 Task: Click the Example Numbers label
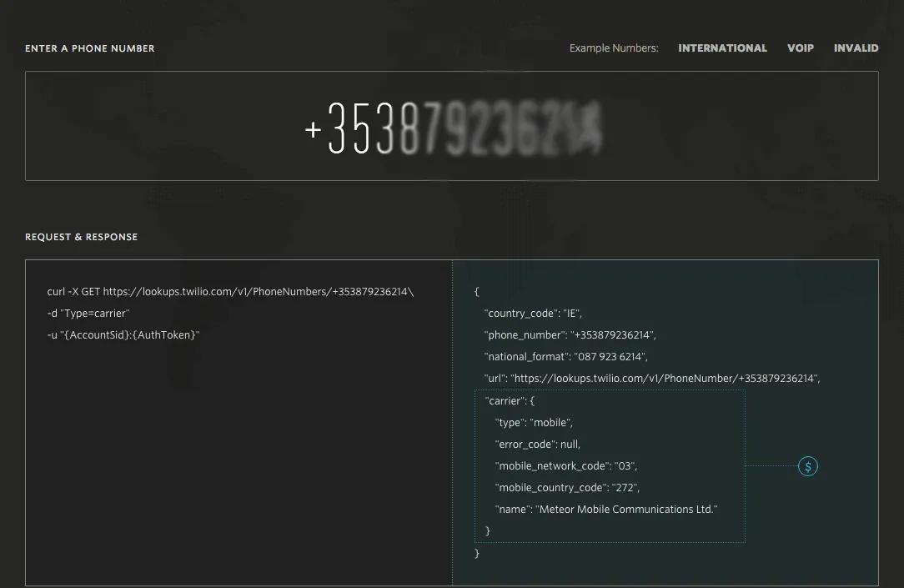[614, 48]
